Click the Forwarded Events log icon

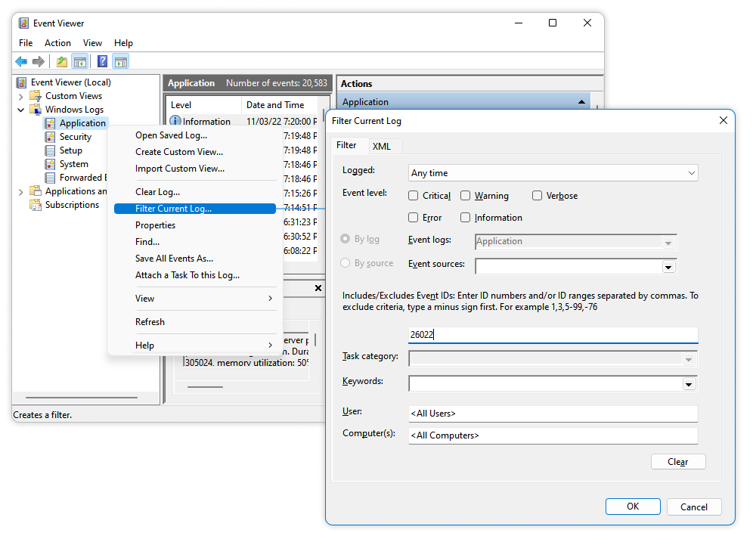(50, 178)
